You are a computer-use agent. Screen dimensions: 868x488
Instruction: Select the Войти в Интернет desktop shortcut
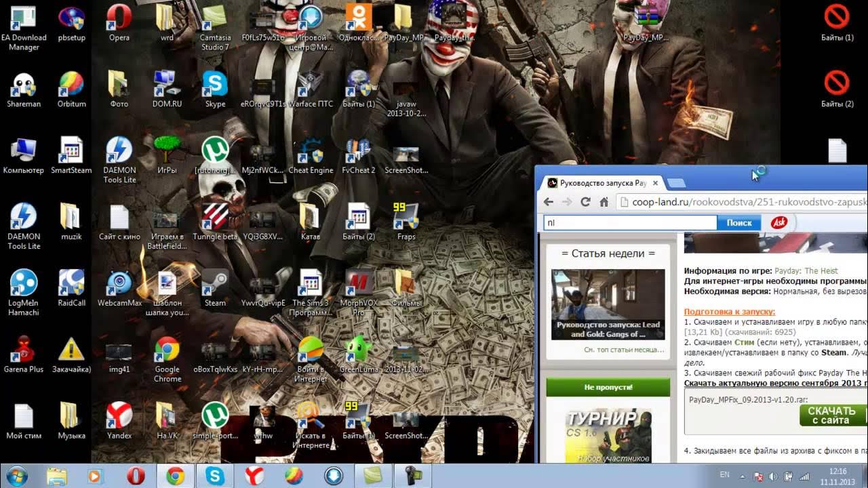(311, 360)
